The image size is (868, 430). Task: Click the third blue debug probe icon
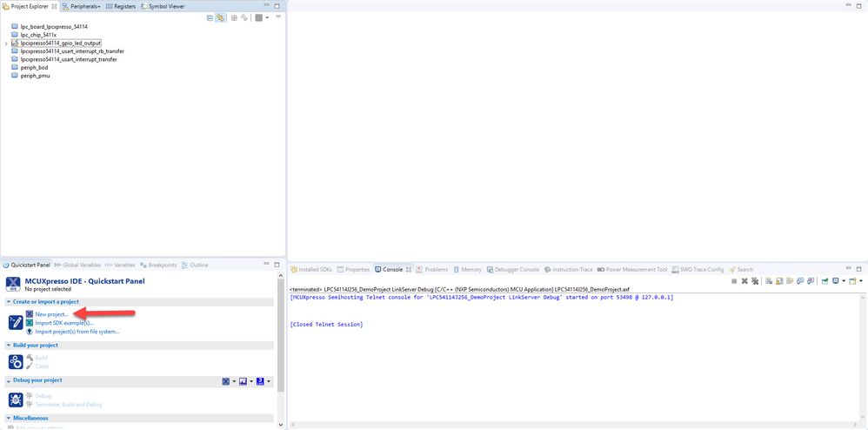tap(260, 381)
